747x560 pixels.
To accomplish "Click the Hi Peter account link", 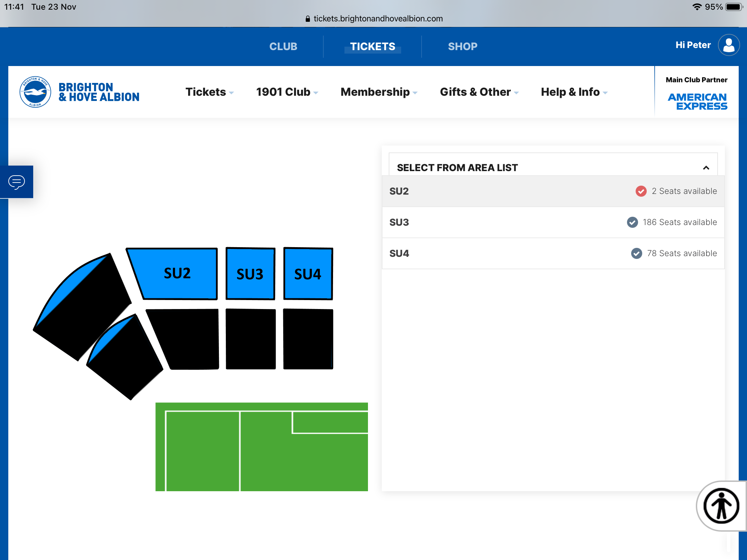I will pos(693,45).
